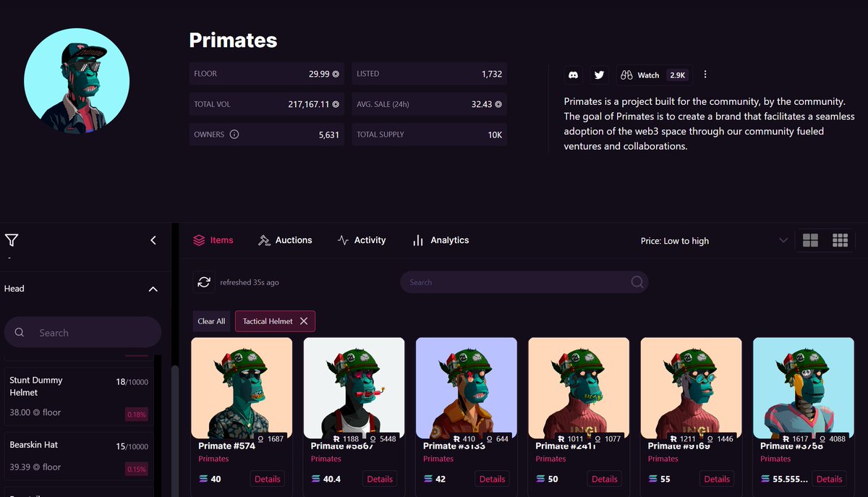Click the Watch count showing 2.9K
This screenshot has width=868, height=497.
coord(677,75)
